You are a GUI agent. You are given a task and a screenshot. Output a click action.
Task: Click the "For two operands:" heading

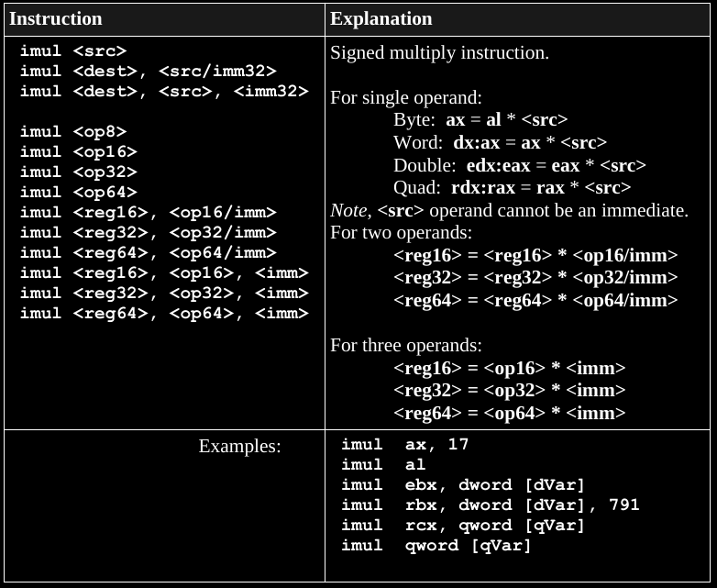(x=401, y=233)
